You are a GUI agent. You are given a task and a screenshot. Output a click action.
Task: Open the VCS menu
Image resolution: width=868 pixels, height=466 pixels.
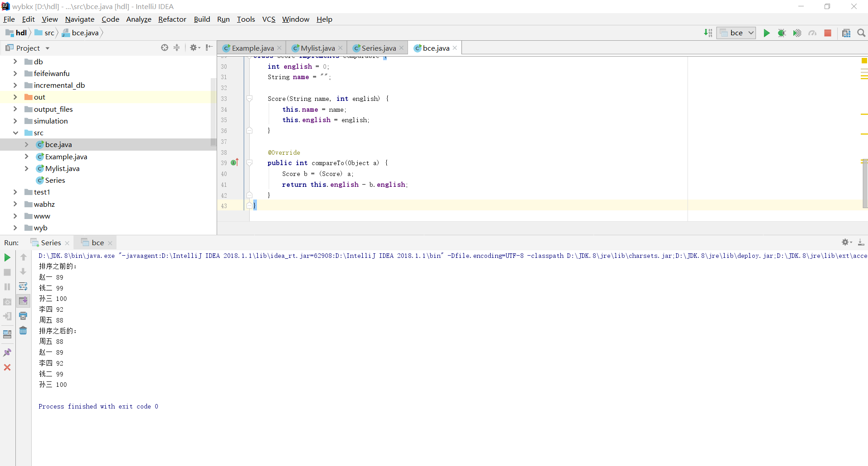(269, 19)
